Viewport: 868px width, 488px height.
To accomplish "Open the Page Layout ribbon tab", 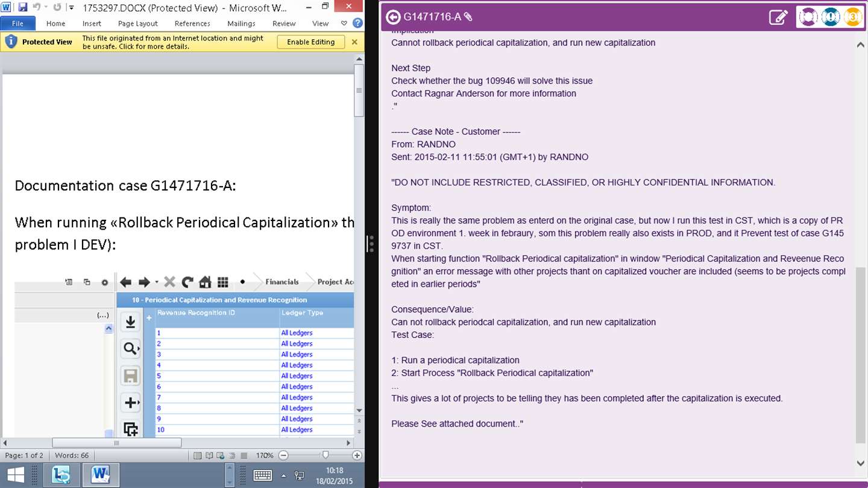I will tap(138, 23).
